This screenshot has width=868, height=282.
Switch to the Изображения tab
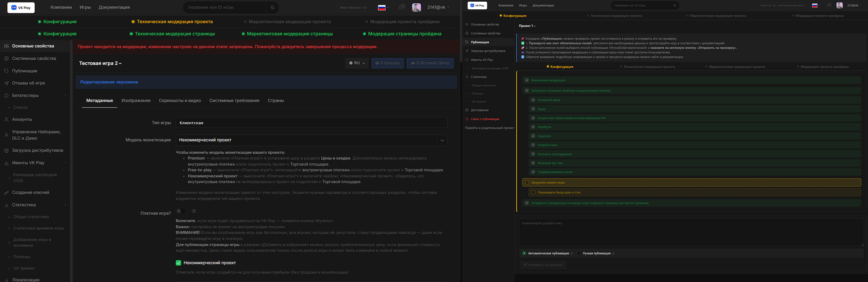point(136,101)
